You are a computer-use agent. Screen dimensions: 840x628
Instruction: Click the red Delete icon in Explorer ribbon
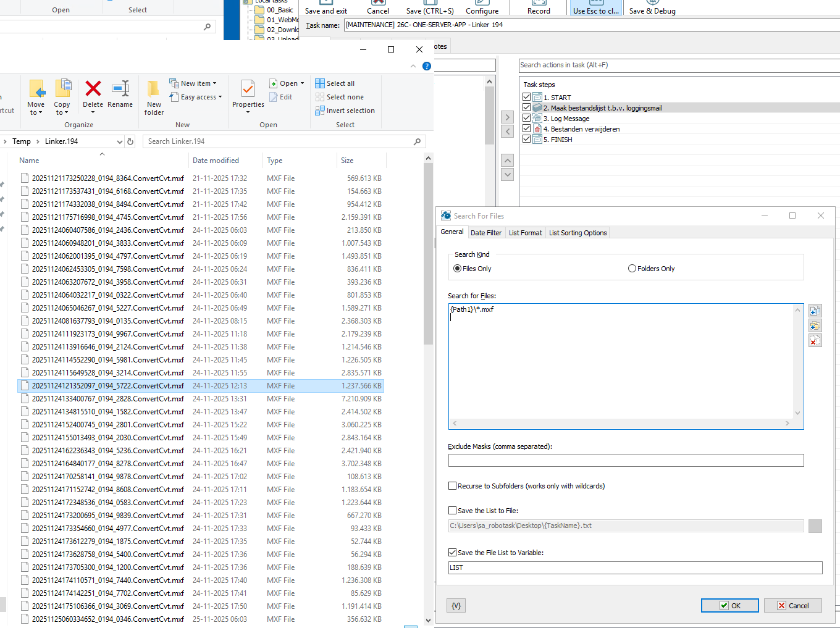(93, 90)
